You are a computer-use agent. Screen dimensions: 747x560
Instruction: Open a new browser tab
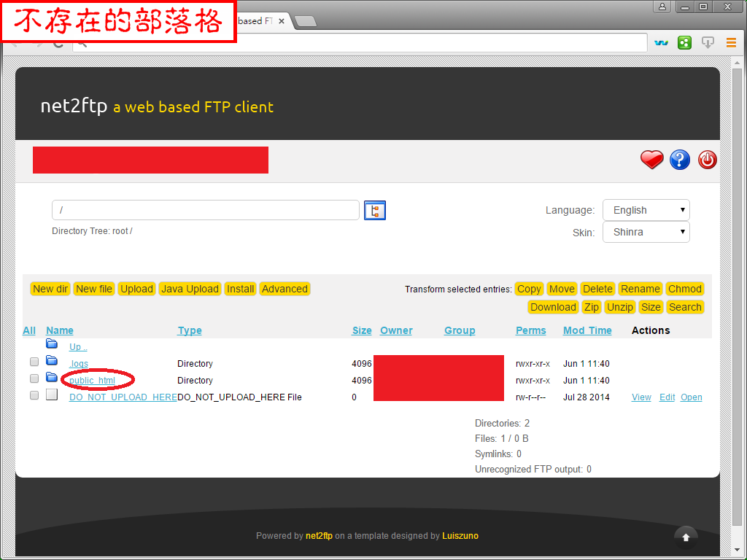pos(306,21)
